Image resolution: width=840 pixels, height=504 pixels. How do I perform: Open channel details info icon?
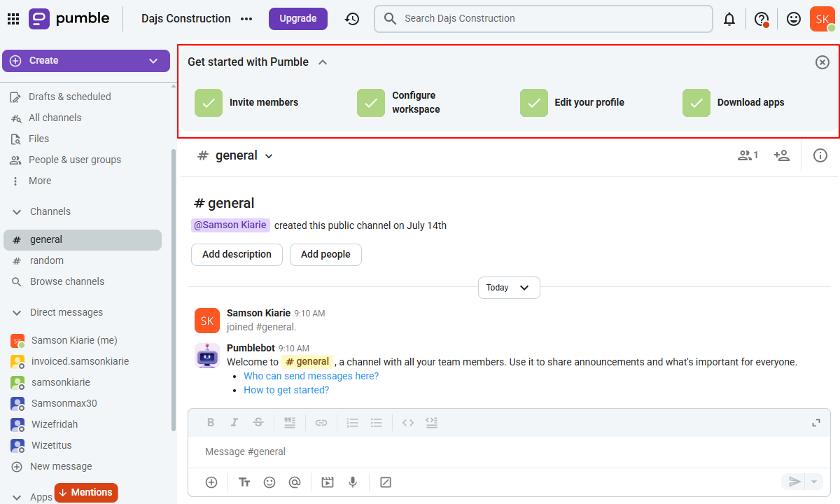(820, 155)
